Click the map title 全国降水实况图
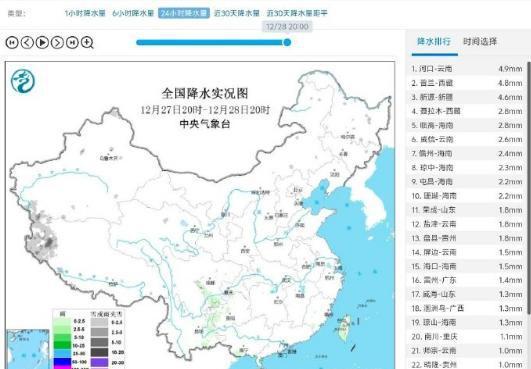The image size is (531, 369). (x=205, y=93)
